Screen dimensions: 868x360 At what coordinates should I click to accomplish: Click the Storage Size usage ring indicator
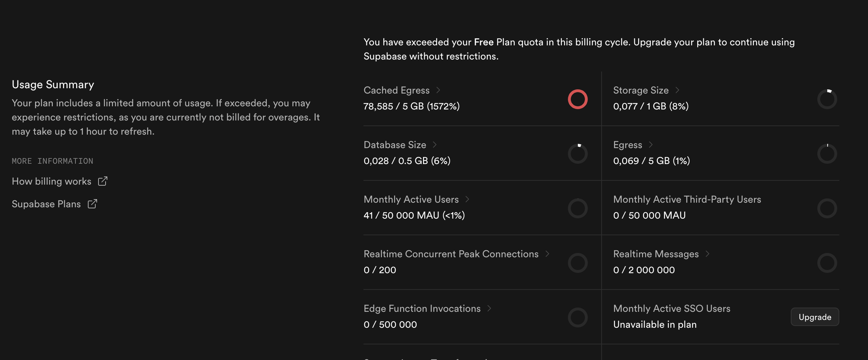coord(827,99)
